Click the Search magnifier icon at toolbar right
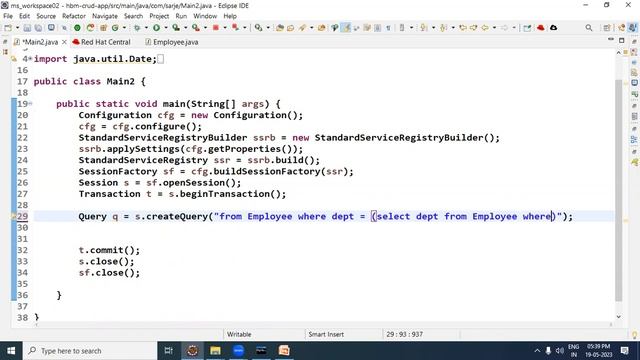640x360 pixels. (x=589, y=28)
